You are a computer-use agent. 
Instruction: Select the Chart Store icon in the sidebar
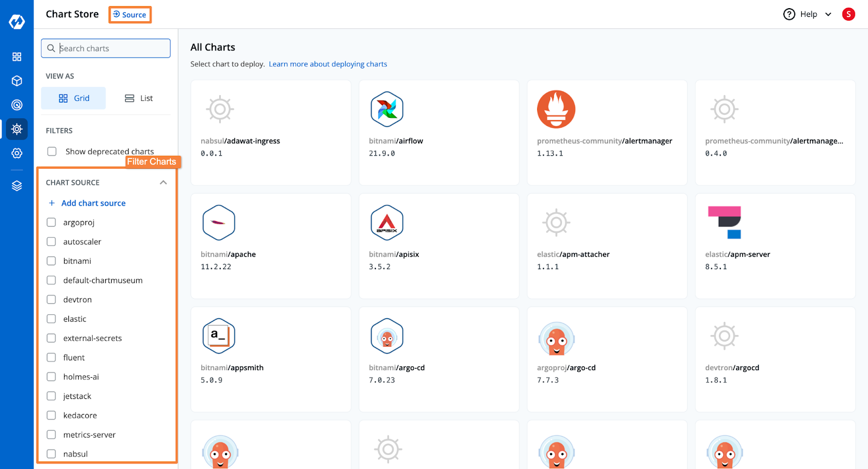[17, 129]
